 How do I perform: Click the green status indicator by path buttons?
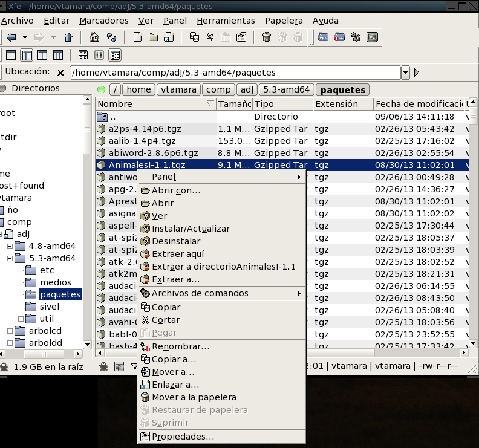(x=101, y=90)
